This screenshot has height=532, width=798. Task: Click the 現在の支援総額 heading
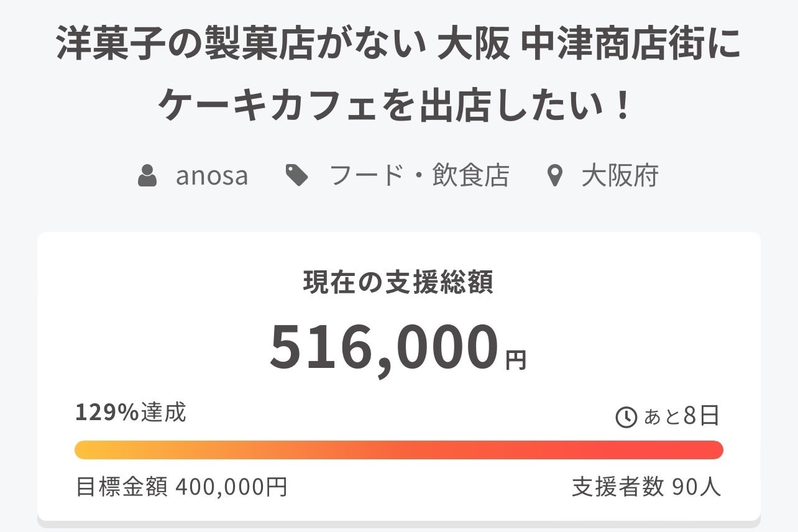click(398, 283)
